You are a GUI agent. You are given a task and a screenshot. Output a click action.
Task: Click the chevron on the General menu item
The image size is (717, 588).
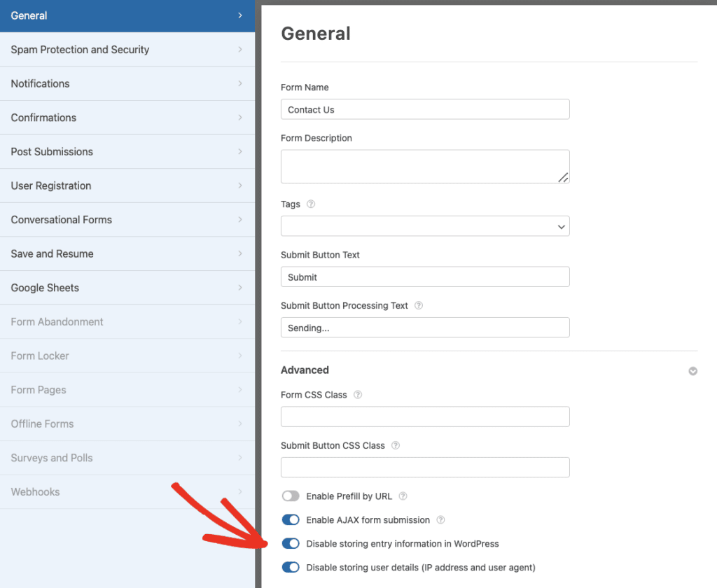[x=241, y=15]
